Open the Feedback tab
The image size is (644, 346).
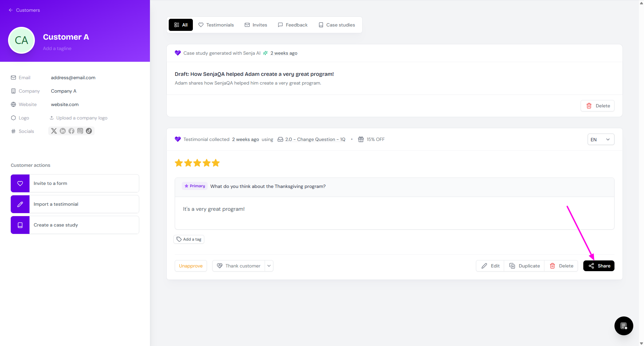pyautogui.click(x=293, y=25)
